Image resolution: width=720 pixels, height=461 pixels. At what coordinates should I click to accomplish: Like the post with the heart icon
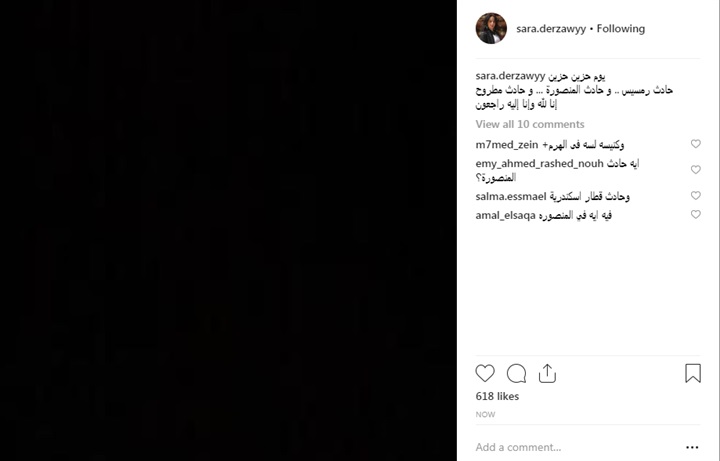pyautogui.click(x=485, y=373)
